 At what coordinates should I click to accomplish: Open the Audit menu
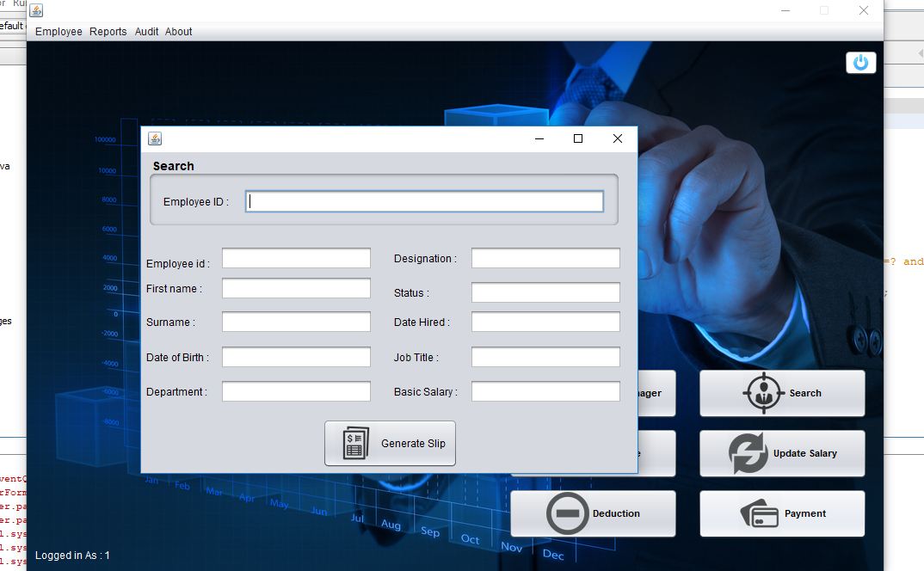(146, 32)
